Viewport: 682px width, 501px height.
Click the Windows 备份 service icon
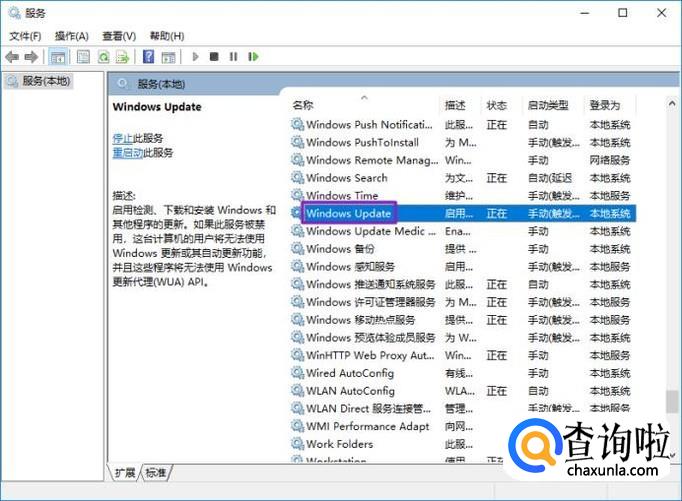298,249
